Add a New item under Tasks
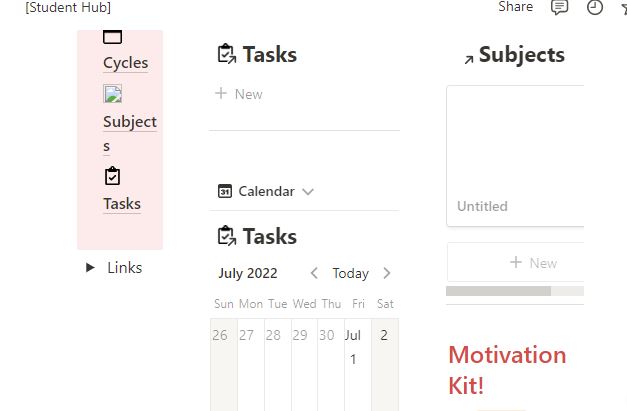This screenshot has height=411, width=627. click(239, 94)
